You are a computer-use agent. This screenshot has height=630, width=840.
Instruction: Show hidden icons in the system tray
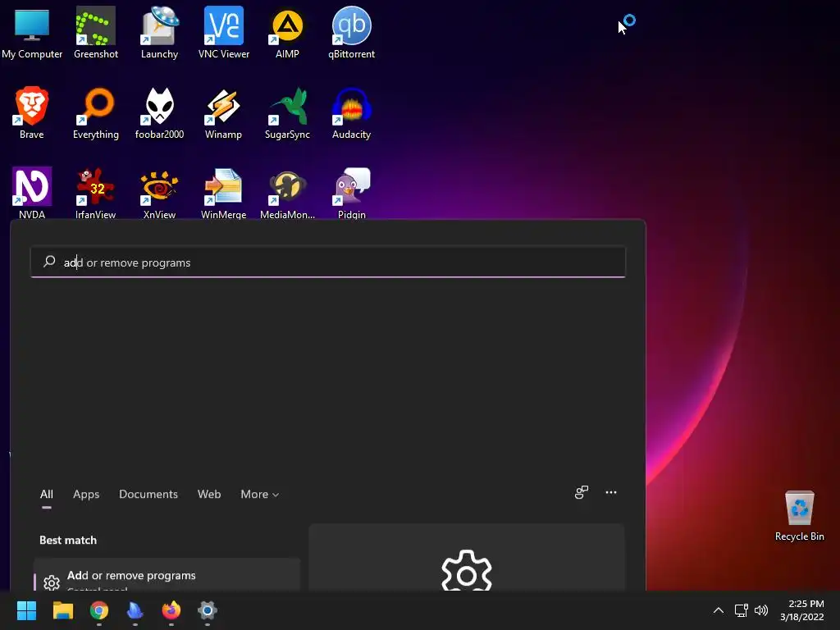[719, 610]
